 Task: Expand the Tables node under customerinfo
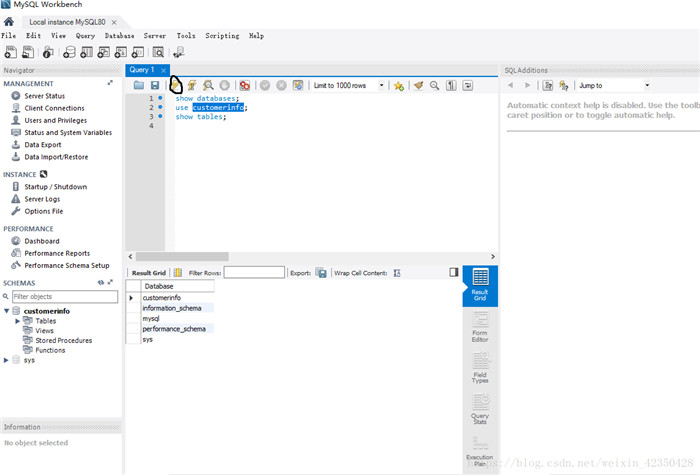[18, 321]
